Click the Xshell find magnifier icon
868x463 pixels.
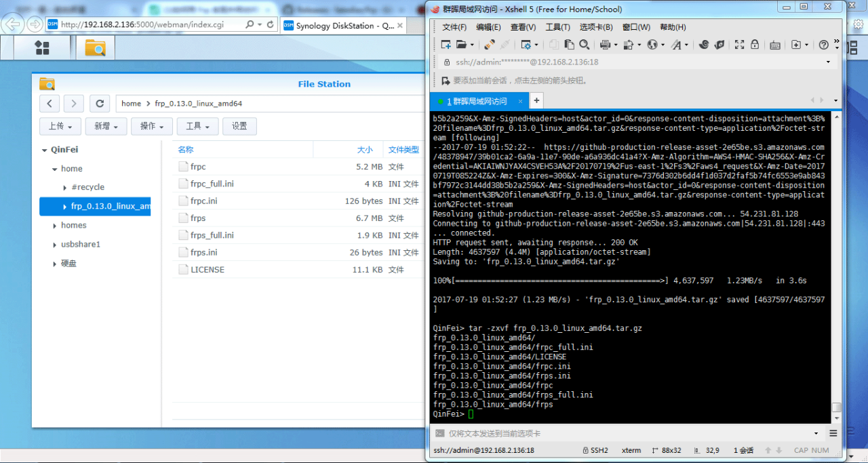click(x=585, y=45)
